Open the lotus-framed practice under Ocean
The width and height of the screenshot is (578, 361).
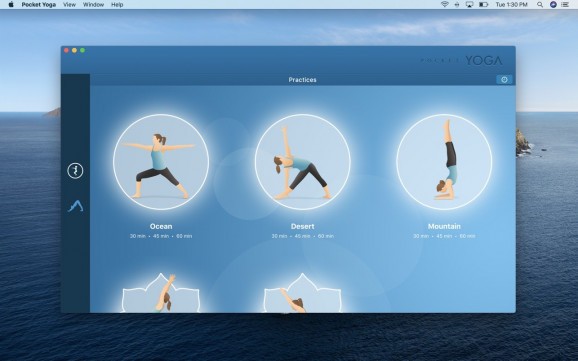[161, 293]
